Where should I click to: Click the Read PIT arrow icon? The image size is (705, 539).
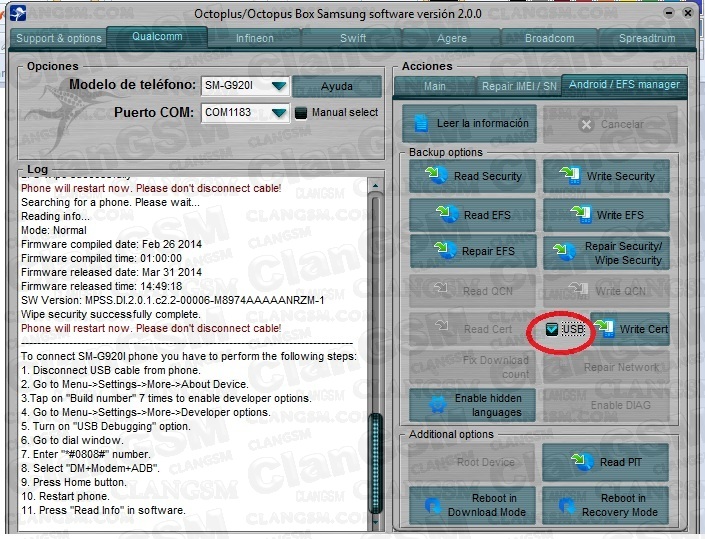[582, 462]
